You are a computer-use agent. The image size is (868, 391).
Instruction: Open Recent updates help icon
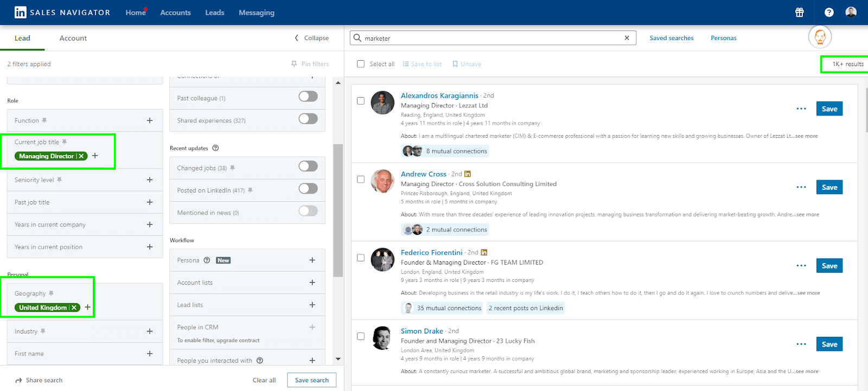click(x=215, y=148)
